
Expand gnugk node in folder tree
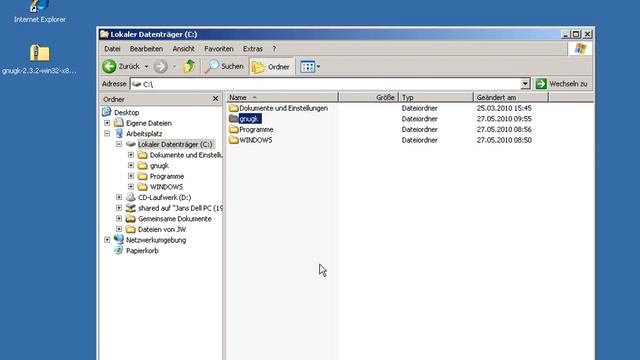(x=131, y=165)
